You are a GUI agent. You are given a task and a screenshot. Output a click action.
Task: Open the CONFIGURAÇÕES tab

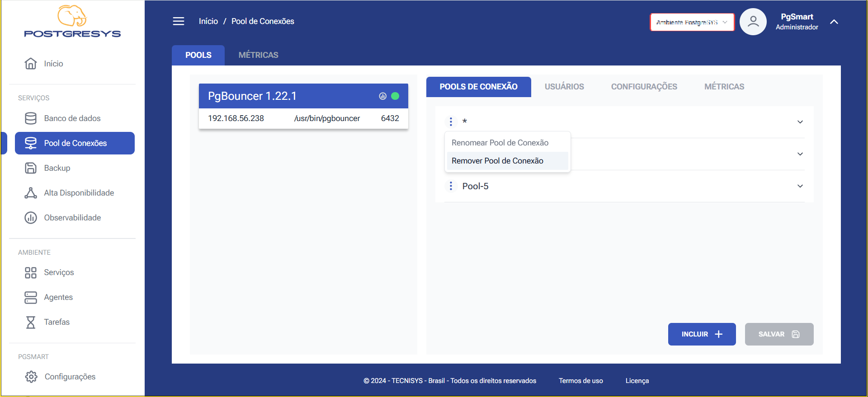(644, 87)
